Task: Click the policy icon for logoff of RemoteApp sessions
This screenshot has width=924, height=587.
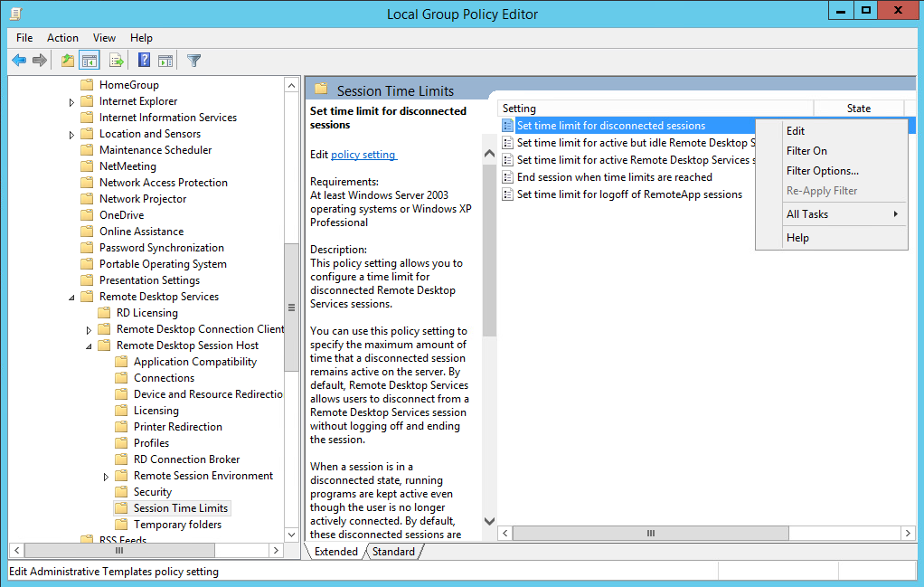Action: coord(507,194)
